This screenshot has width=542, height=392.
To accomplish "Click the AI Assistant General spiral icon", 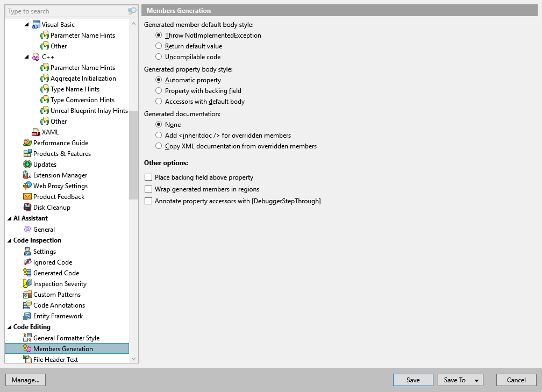I will tap(27, 229).
